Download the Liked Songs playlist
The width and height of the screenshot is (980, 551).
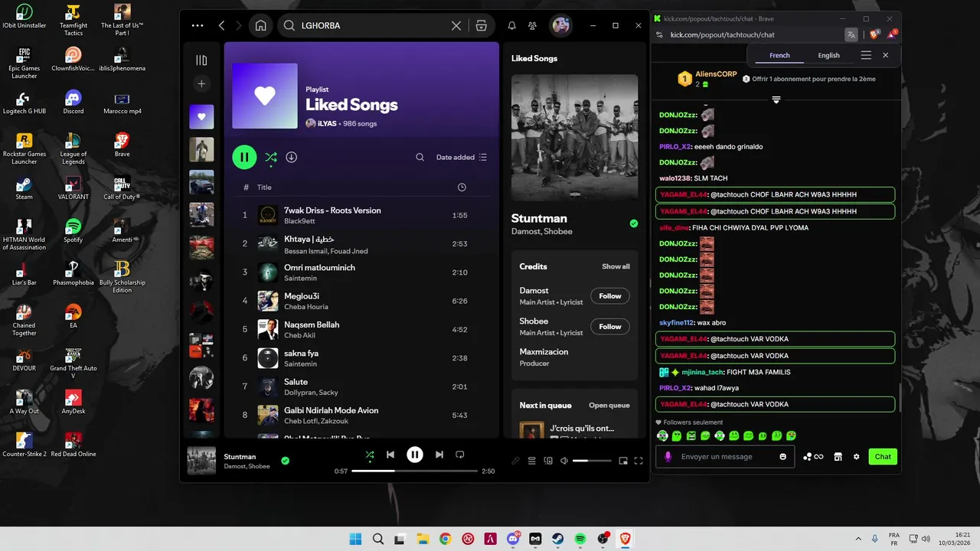click(292, 157)
